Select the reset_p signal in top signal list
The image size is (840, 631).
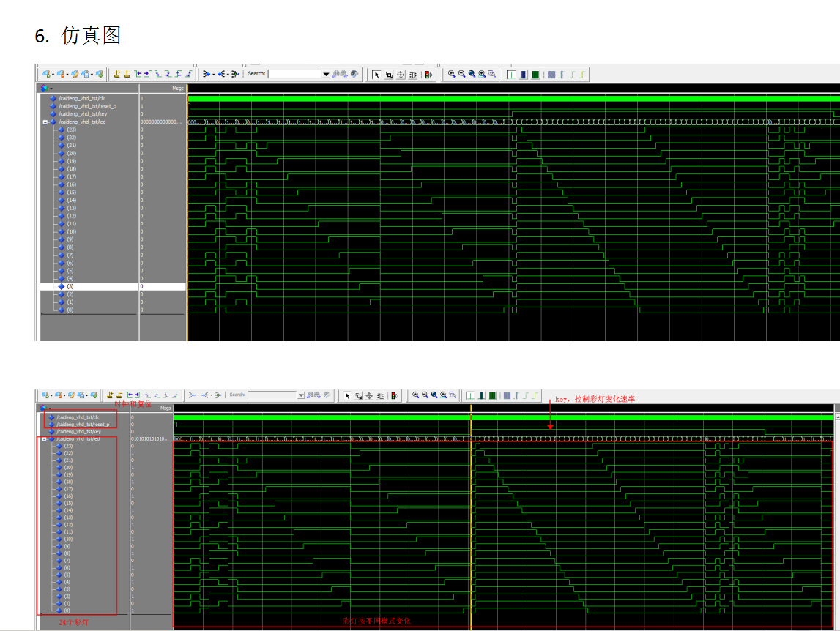point(87,106)
